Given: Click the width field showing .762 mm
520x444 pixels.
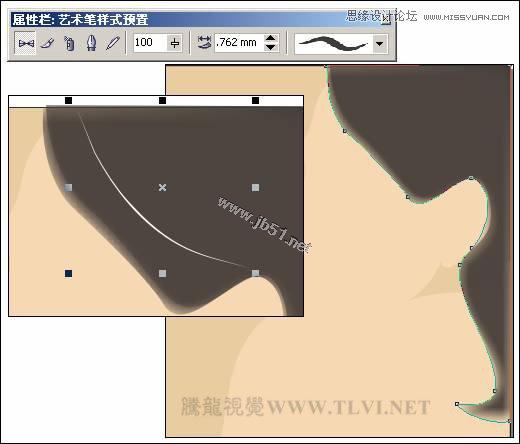Looking at the screenshot, I should (x=239, y=43).
